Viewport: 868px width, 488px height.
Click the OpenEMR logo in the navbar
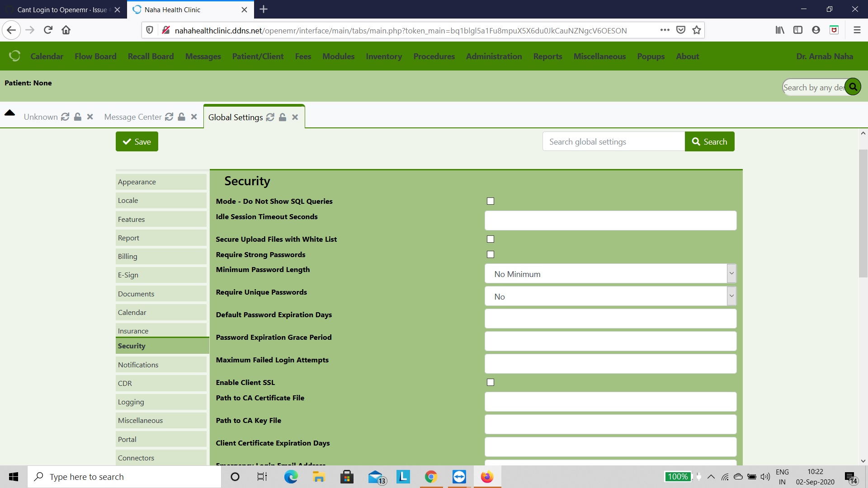14,56
